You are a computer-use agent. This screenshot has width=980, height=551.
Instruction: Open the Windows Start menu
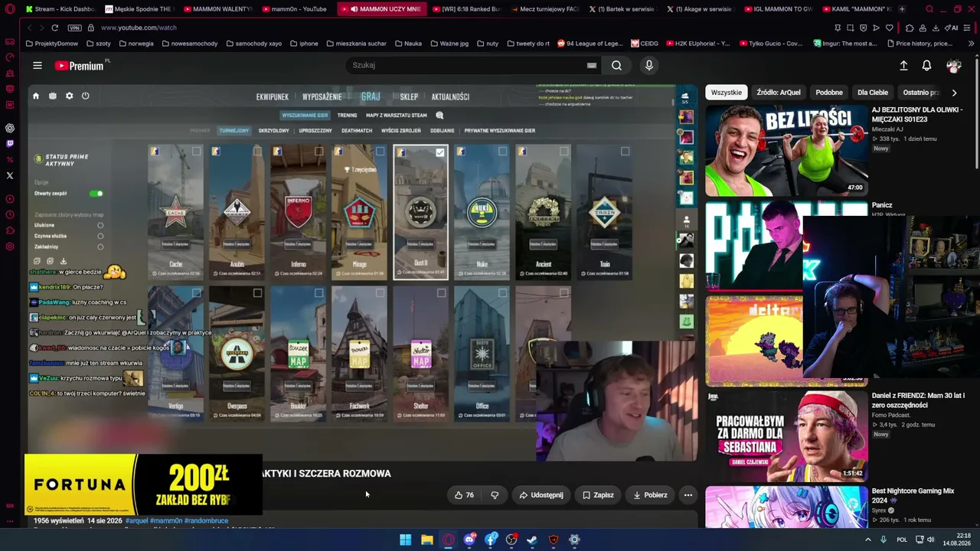click(x=405, y=540)
